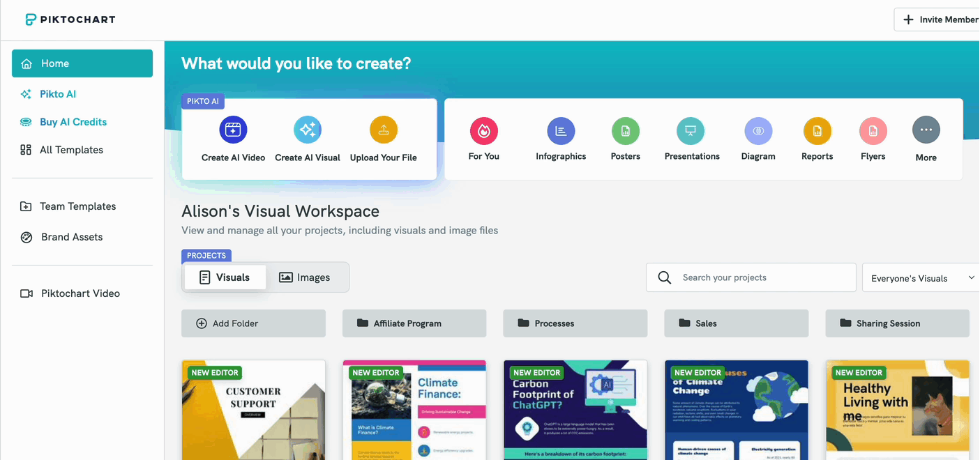Click the Add Folder plus icon

click(202, 323)
